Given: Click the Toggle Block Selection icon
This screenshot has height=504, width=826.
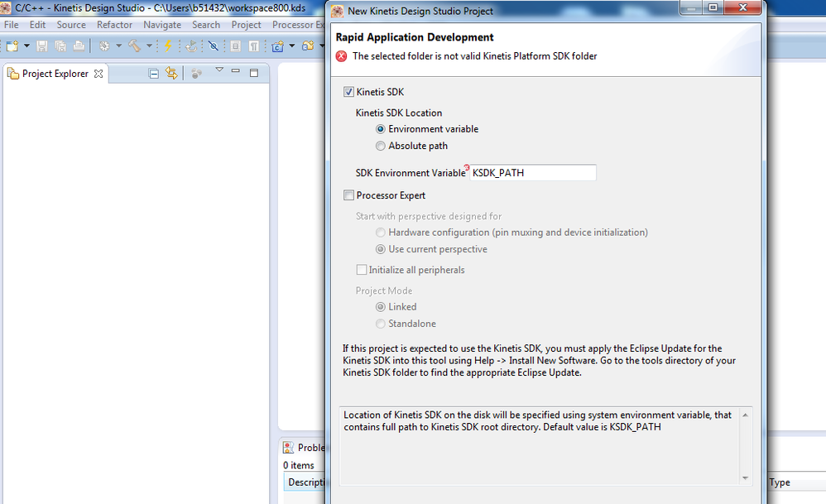Looking at the screenshot, I should click(236, 46).
